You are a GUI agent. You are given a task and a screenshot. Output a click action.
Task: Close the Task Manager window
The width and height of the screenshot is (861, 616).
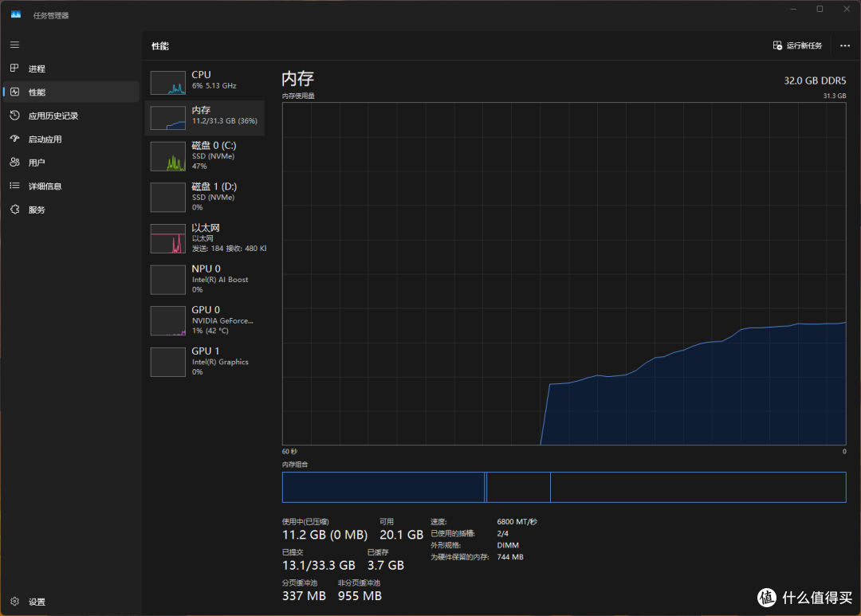click(x=847, y=10)
